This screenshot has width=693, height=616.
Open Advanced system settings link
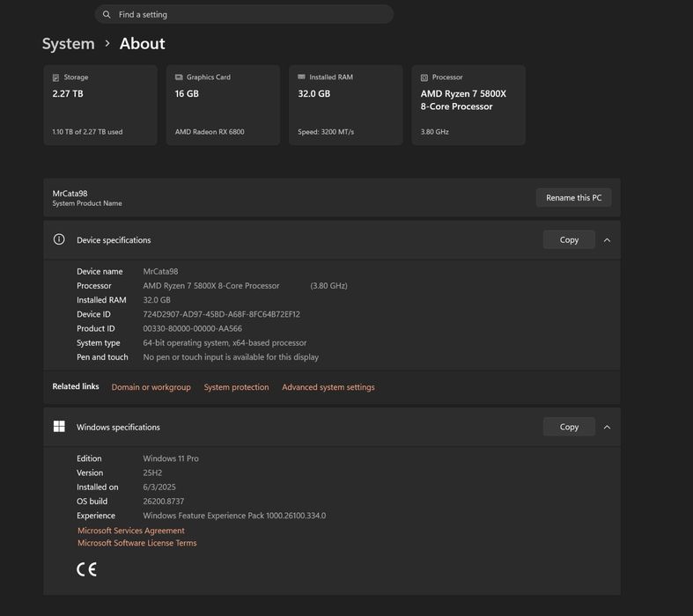pos(328,387)
